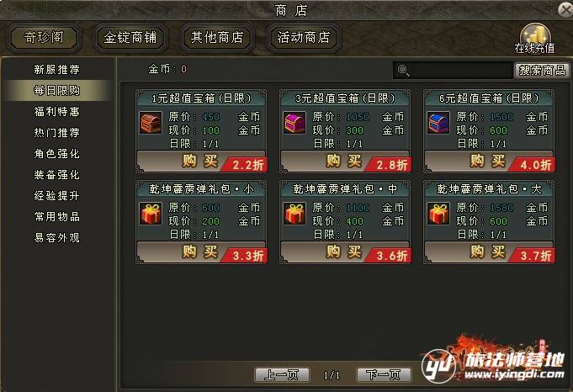Viewport: 573px width, 392px height.
Task: Click the 乾坤霹雳弹礼包·中 gift box icon
Action: [x=294, y=214]
